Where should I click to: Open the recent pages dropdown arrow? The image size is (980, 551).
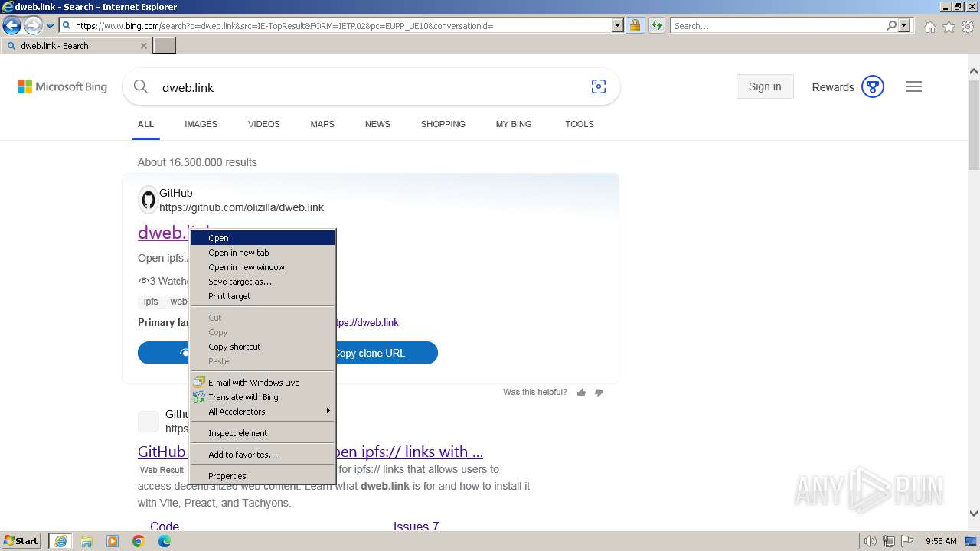point(50,26)
